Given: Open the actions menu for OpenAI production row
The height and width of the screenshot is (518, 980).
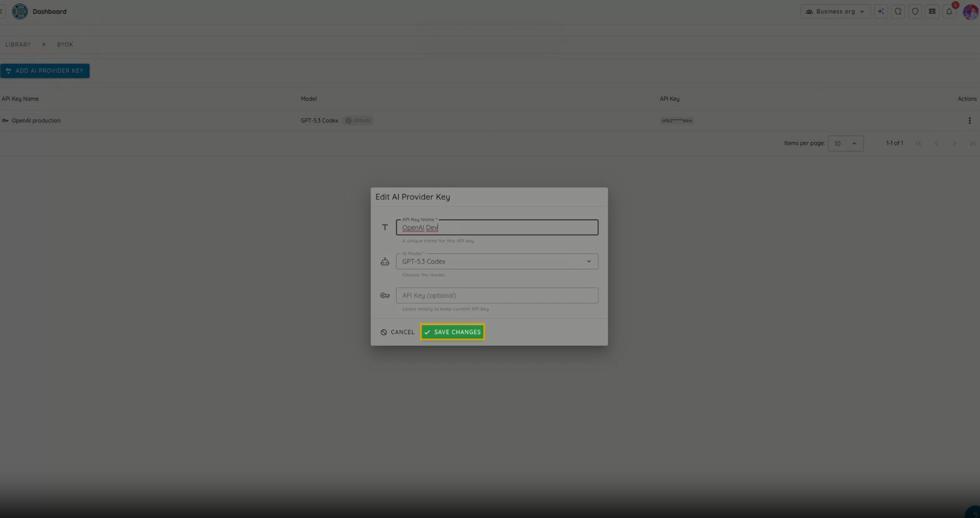Looking at the screenshot, I should tap(970, 120).
